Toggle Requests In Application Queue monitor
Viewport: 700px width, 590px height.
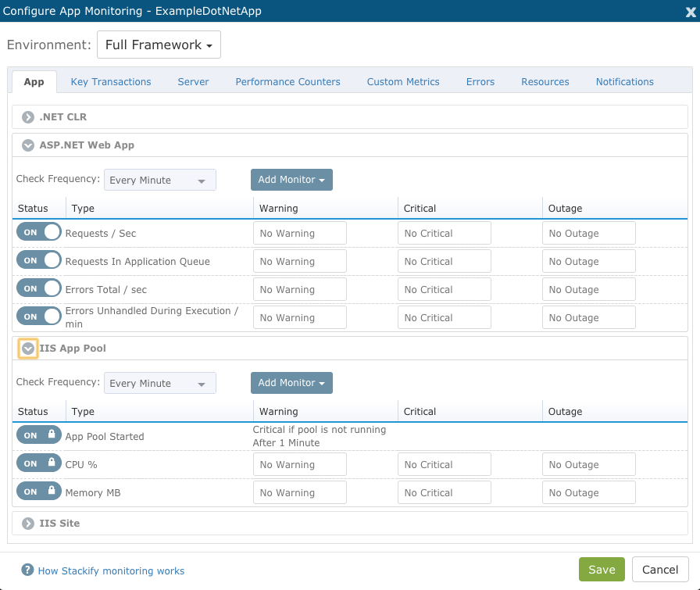coord(39,260)
